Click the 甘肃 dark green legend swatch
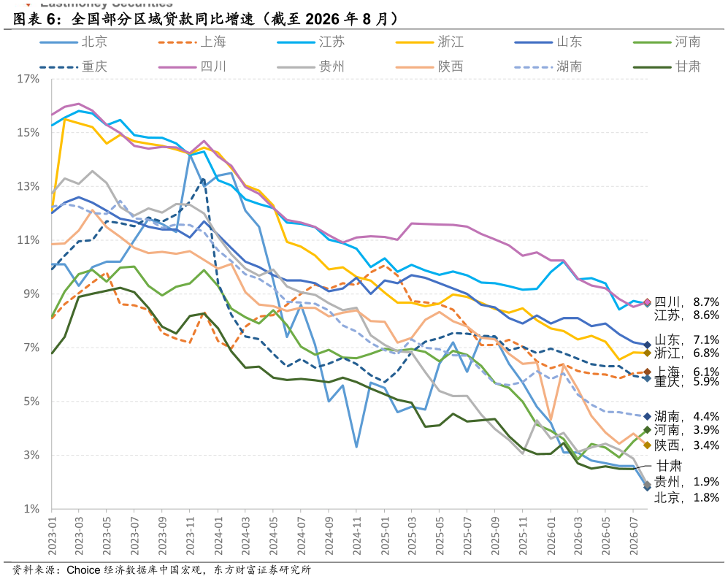Viewport: 728px width, 579px height. 652,67
